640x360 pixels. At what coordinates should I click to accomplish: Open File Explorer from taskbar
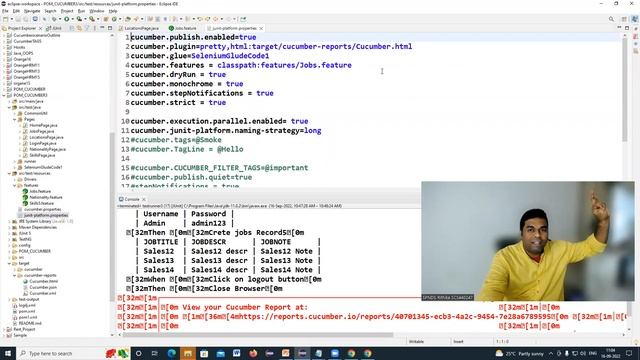point(188,353)
